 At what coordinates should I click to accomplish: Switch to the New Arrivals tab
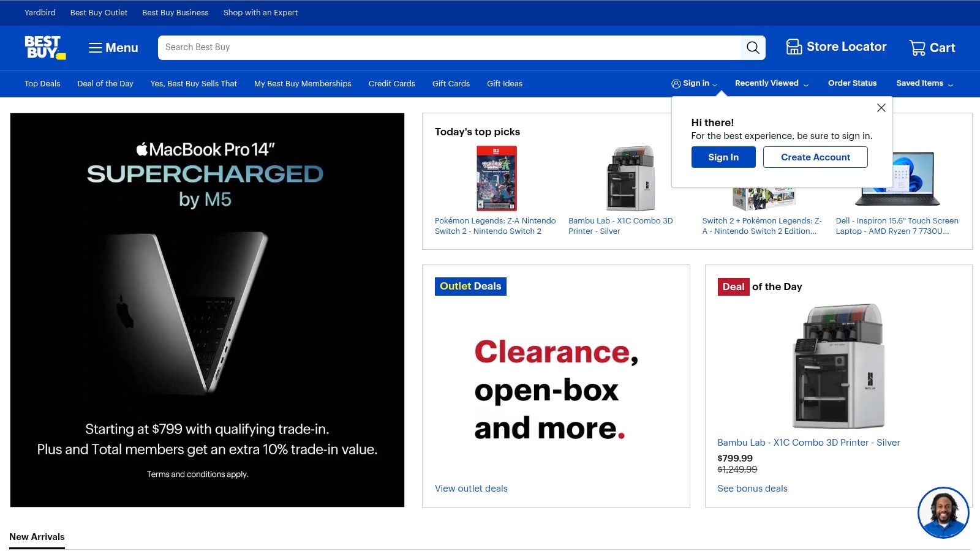click(37, 536)
